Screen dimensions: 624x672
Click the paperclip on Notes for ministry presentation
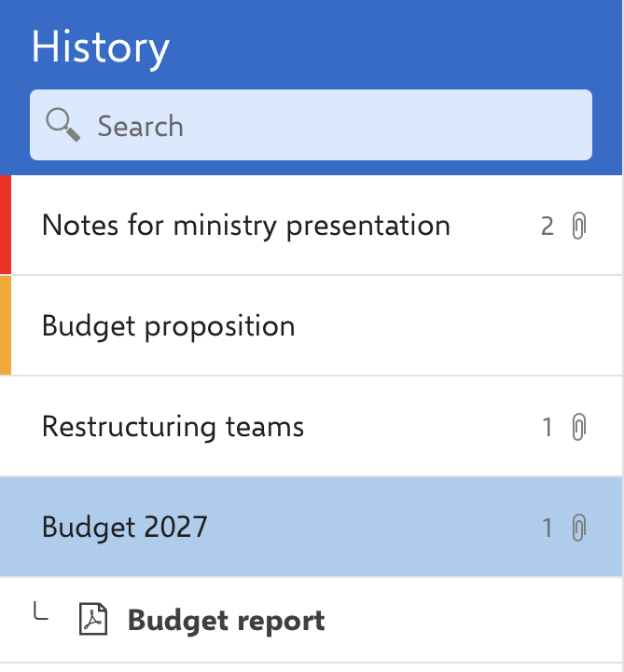(578, 226)
